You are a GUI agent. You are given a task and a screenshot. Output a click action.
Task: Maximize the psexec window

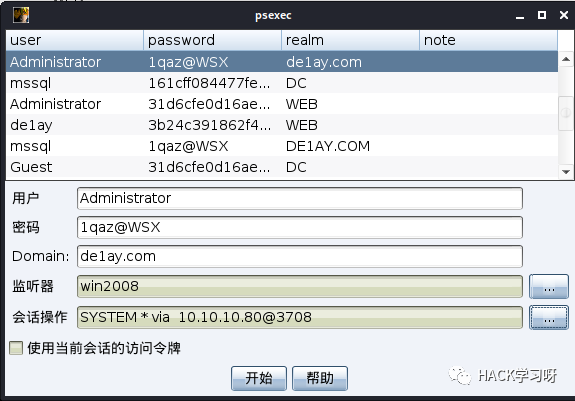542,15
